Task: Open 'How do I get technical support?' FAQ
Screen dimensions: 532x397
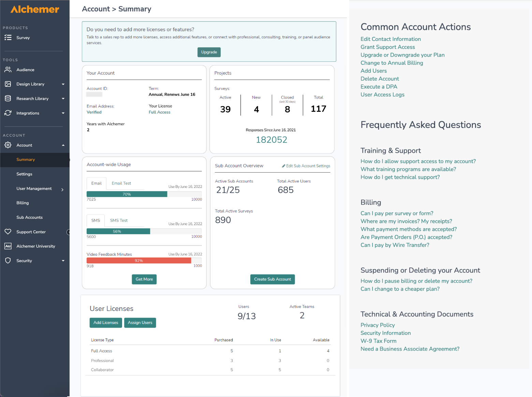Action: (400, 177)
